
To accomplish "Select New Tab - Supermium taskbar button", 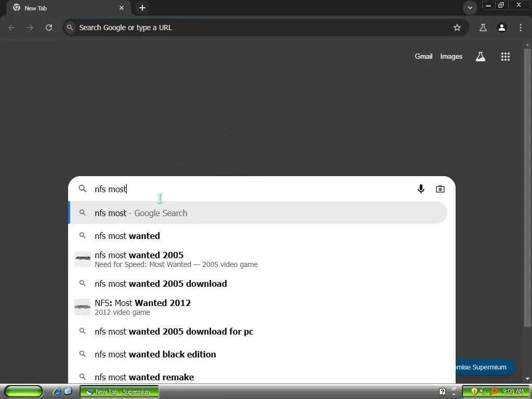I will pyautogui.click(x=119, y=392).
